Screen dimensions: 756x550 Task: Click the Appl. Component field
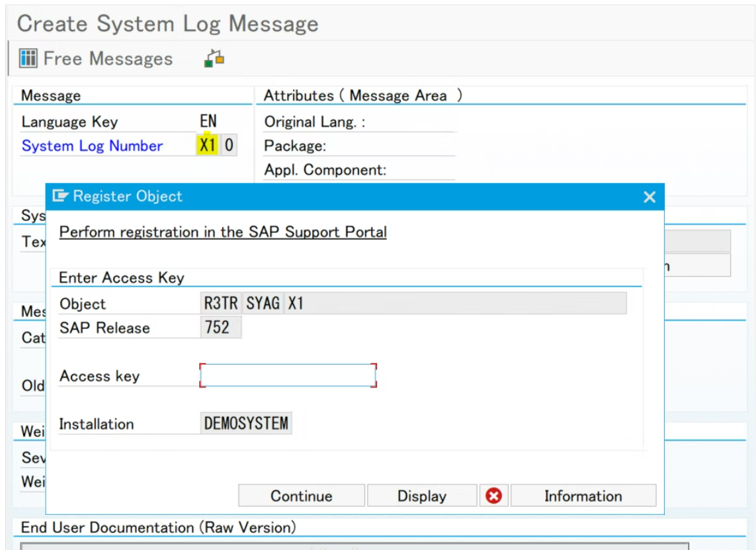[357, 169]
